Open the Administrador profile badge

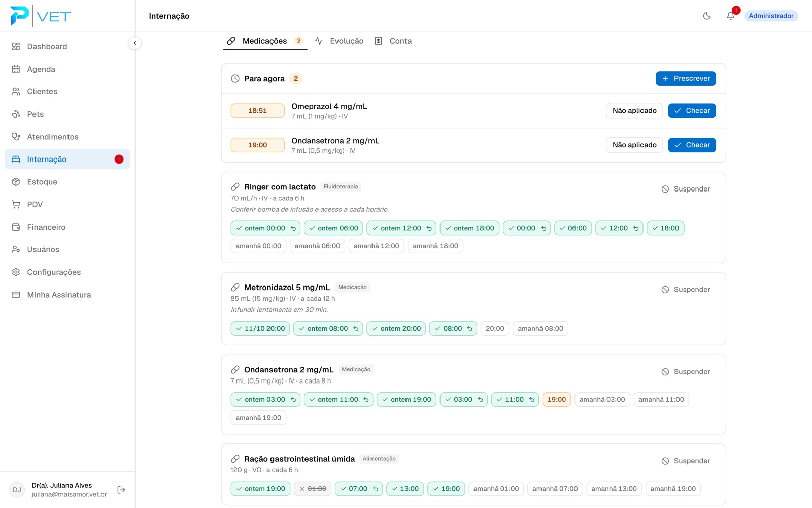pos(771,16)
